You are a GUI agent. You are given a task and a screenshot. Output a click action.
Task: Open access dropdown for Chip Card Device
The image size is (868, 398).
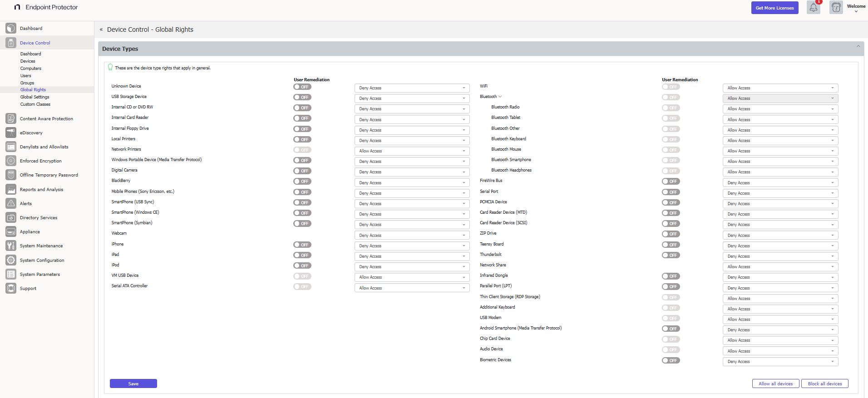780,340
